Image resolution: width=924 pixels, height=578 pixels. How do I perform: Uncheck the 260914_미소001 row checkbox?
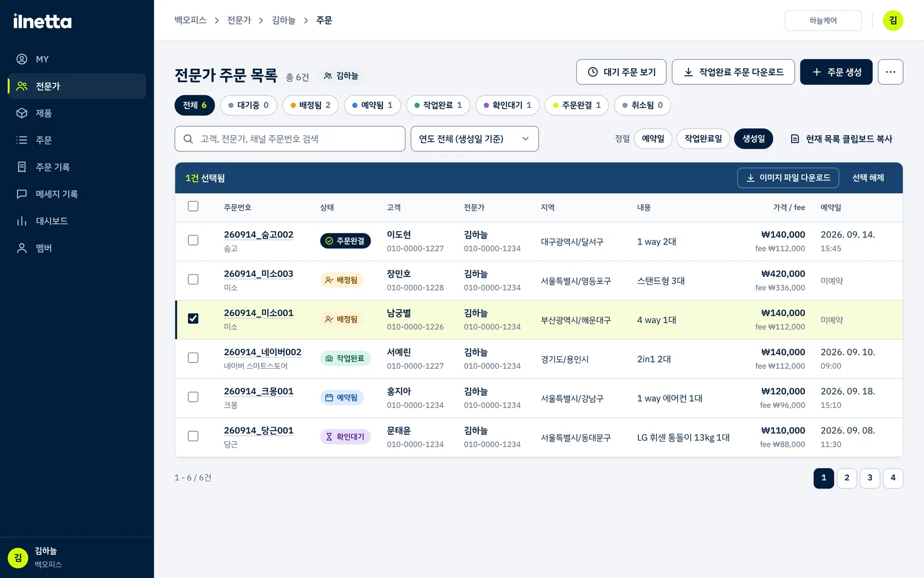(x=193, y=318)
